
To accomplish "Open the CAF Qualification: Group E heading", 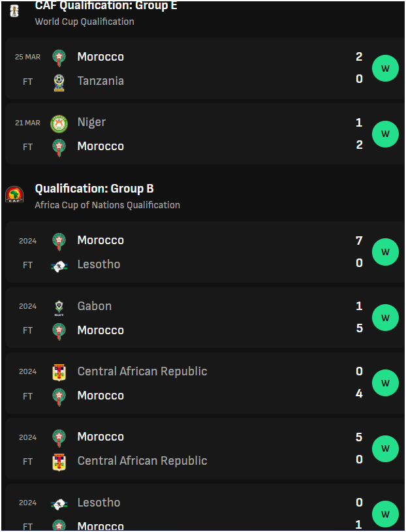I will 106,5.
